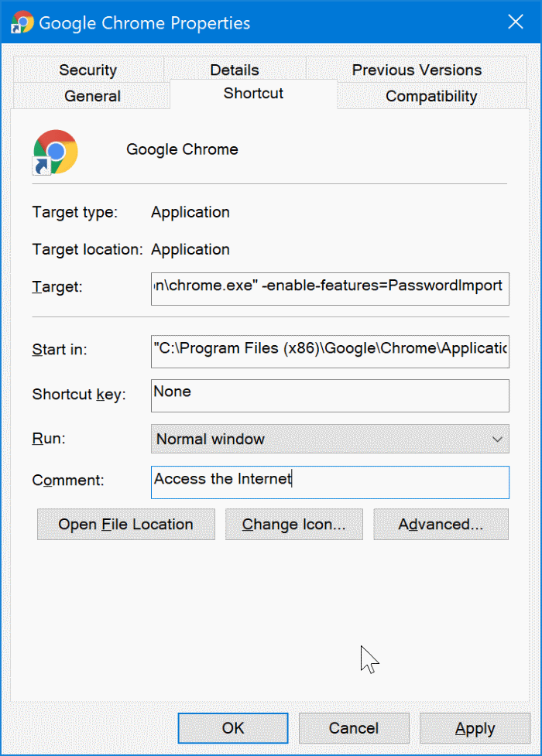Confirm with the OK button
The width and height of the screenshot is (542, 756).
[x=233, y=728]
